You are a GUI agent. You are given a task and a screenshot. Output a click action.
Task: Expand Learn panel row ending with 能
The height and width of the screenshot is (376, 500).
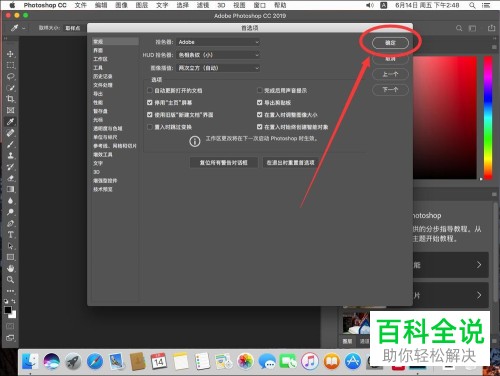451,265
